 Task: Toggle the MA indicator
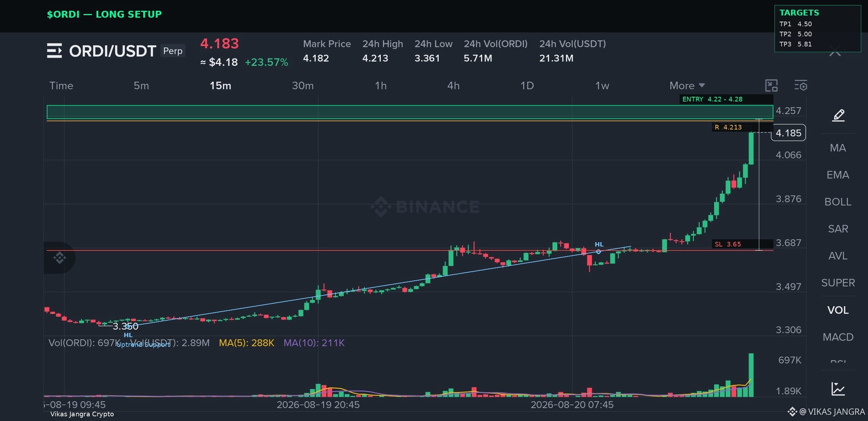pyautogui.click(x=838, y=148)
